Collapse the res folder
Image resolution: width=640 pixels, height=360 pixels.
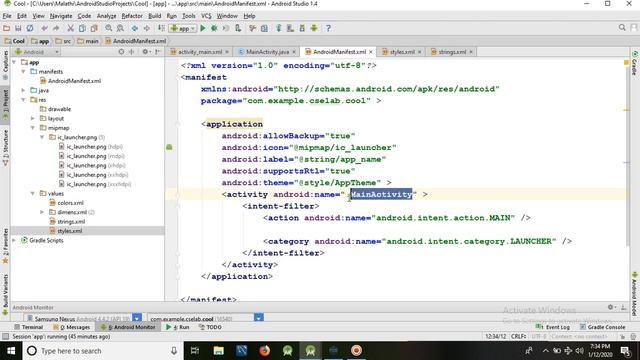23,100
